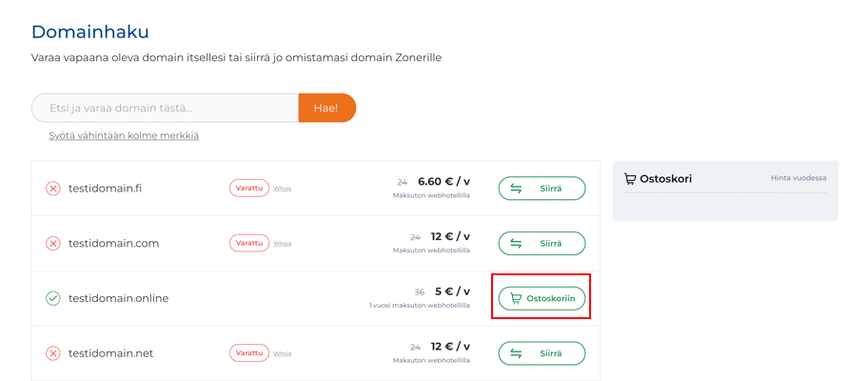Image resolution: width=868 pixels, height=381 pixels.
Task: Open Whois link for testidomain.fi
Action: point(283,189)
